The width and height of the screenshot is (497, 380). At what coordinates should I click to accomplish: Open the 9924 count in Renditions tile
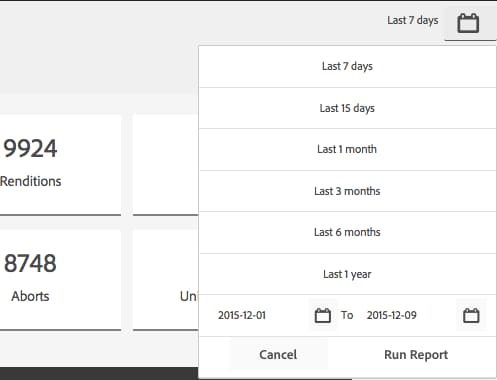pyautogui.click(x=30, y=148)
